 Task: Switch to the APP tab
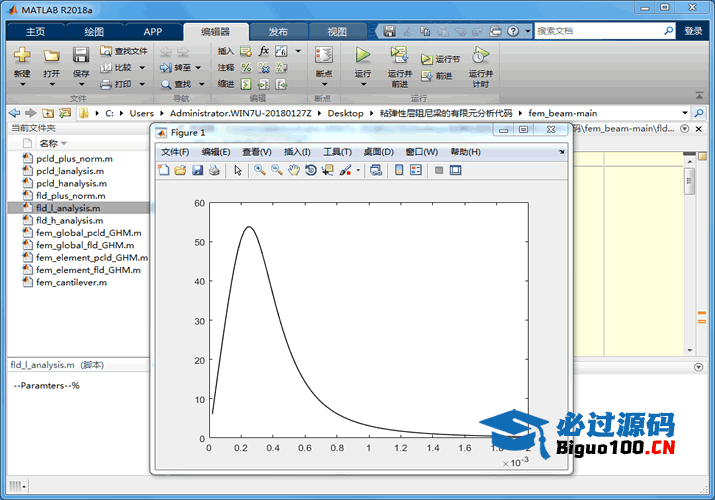point(153,31)
